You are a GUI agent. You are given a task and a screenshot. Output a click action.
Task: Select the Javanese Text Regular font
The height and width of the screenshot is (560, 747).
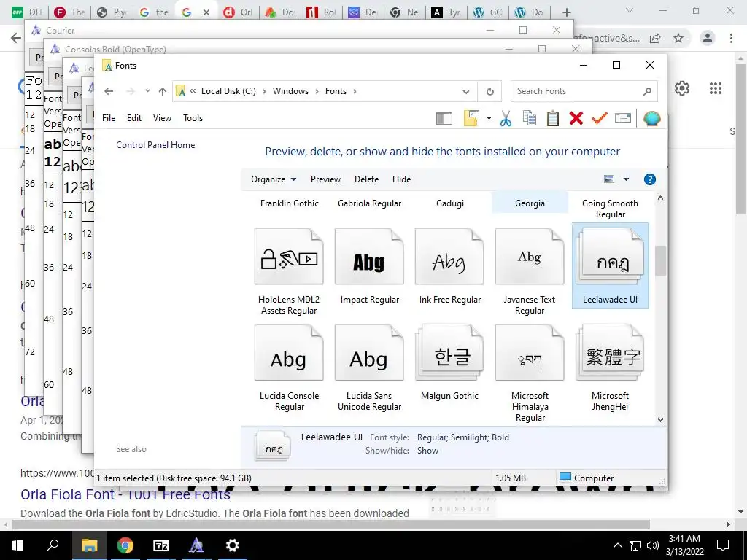[530, 271]
